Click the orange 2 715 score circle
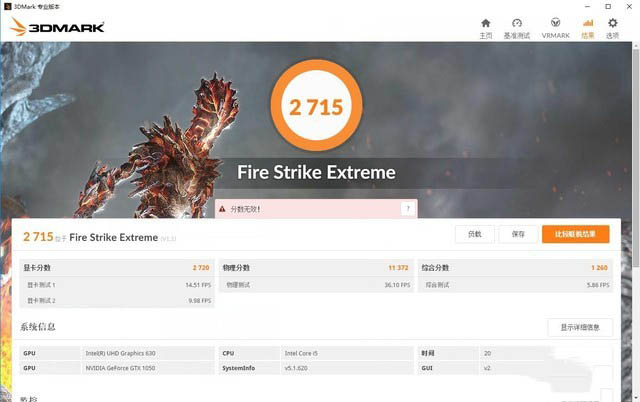Screen dimensions: 640x402 point(315,107)
